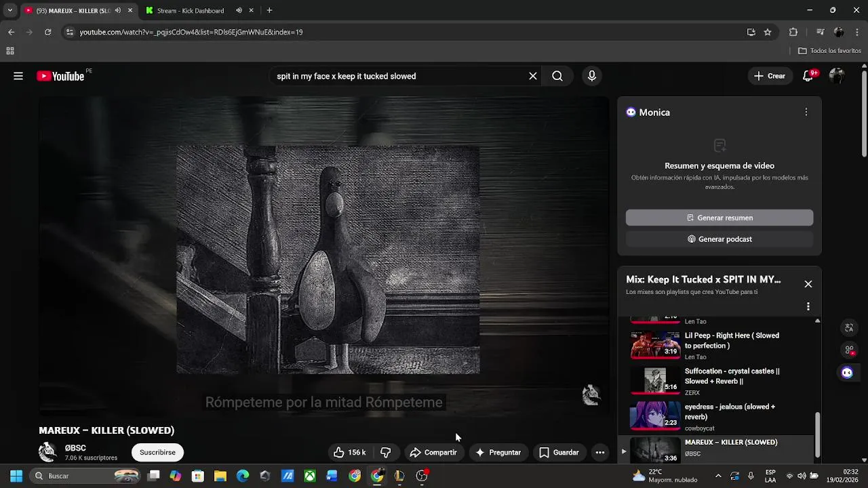Open a new Chrome tab
The width and height of the screenshot is (868, 488).
(269, 10)
